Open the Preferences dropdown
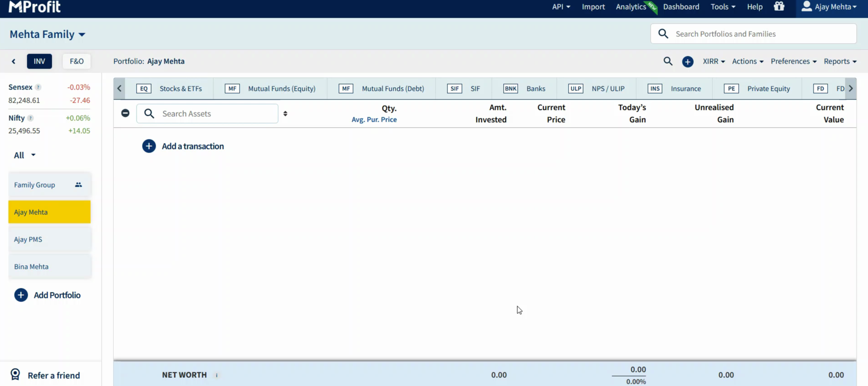Viewport: 868px width, 386px height. point(794,61)
